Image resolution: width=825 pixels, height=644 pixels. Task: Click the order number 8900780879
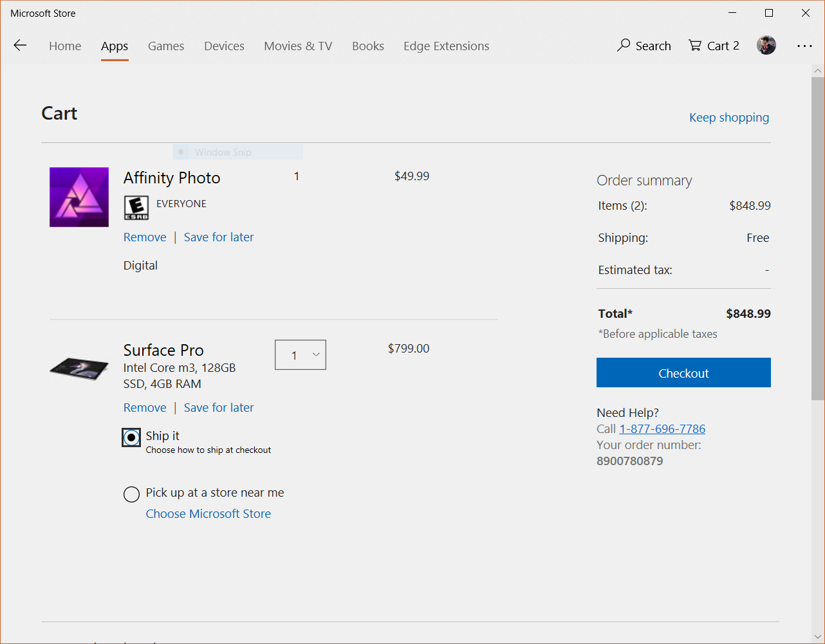pos(629,461)
